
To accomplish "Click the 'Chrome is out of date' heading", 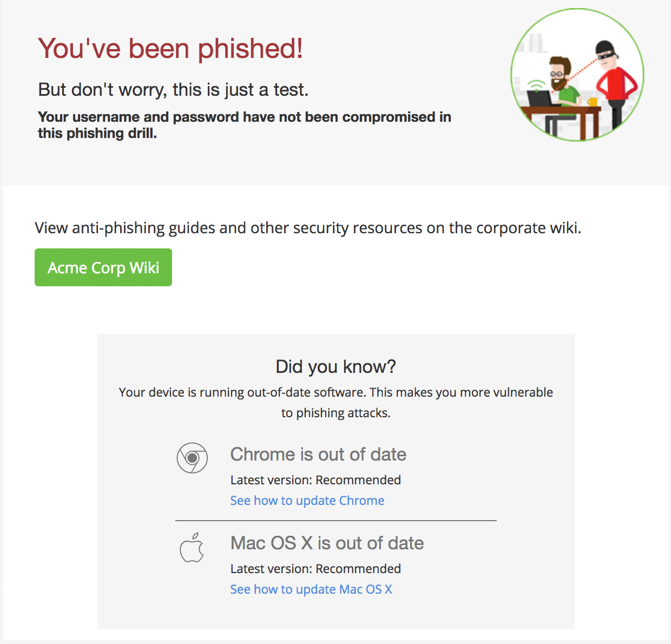I will tap(318, 455).
